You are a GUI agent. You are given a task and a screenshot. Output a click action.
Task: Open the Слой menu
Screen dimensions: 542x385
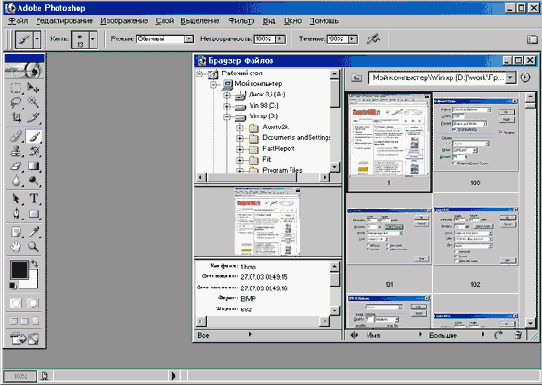tap(165, 21)
